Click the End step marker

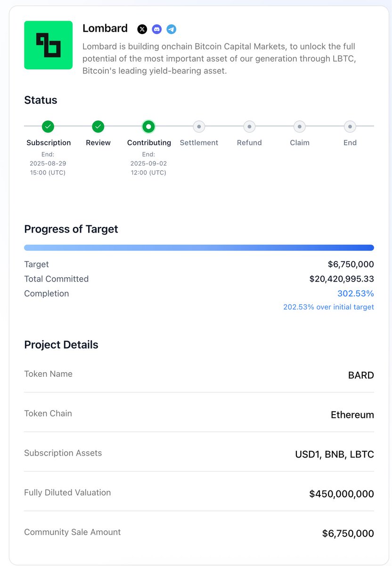point(350,126)
